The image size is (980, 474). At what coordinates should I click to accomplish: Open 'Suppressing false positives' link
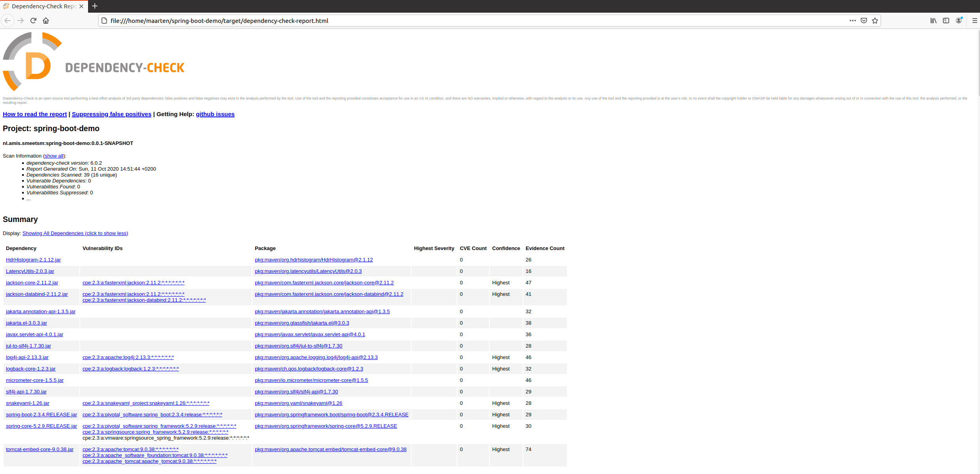111,114
